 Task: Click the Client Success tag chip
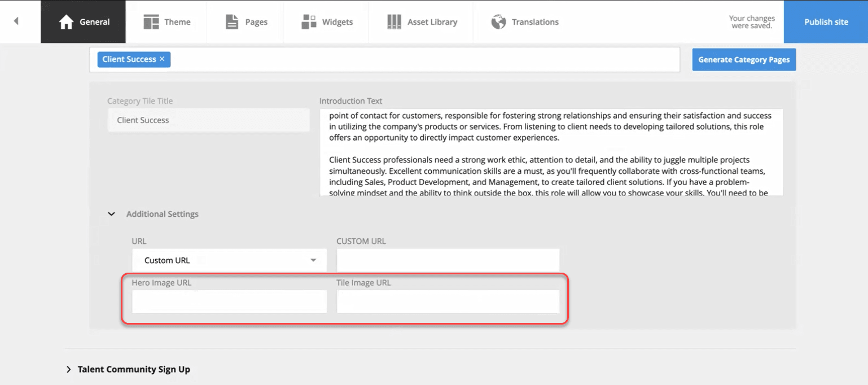[x=134, y=59]
